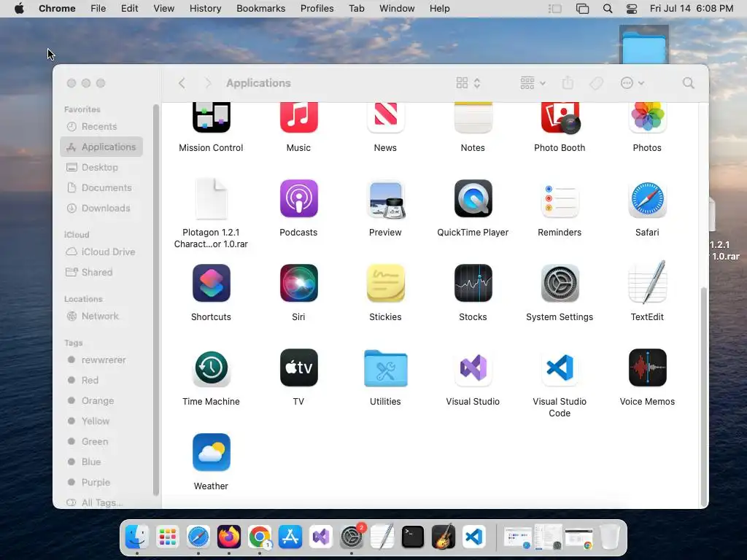Open the News app icon
This screenshot has height=560, width=747.
(x=385, y=117)
